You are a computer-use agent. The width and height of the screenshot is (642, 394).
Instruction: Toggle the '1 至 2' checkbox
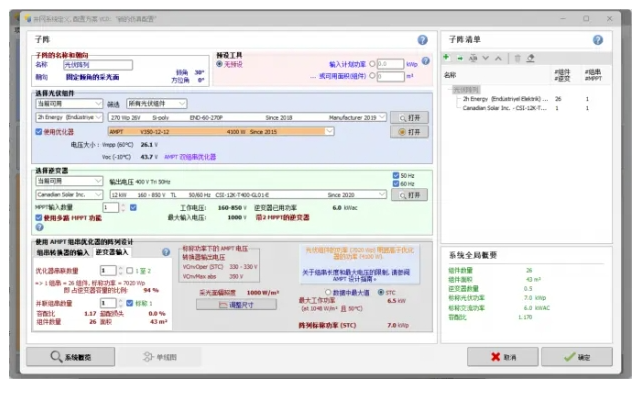pyautogui.click(x=130, y=270)
